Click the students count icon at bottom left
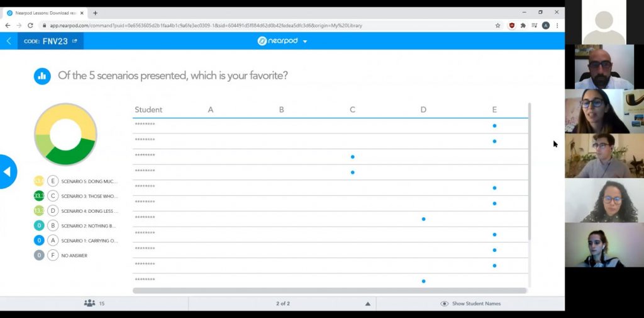The height and width of the screenshot is (318, 644). pyautogui.click(x=89, y=303)
